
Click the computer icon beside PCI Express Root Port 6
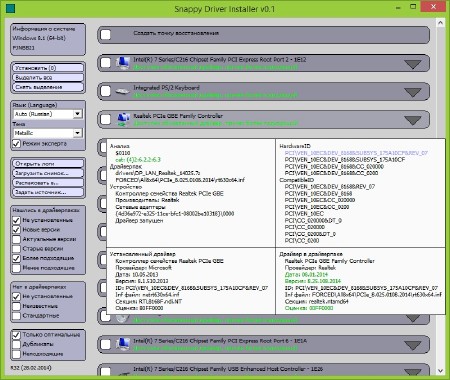(123, 344)
